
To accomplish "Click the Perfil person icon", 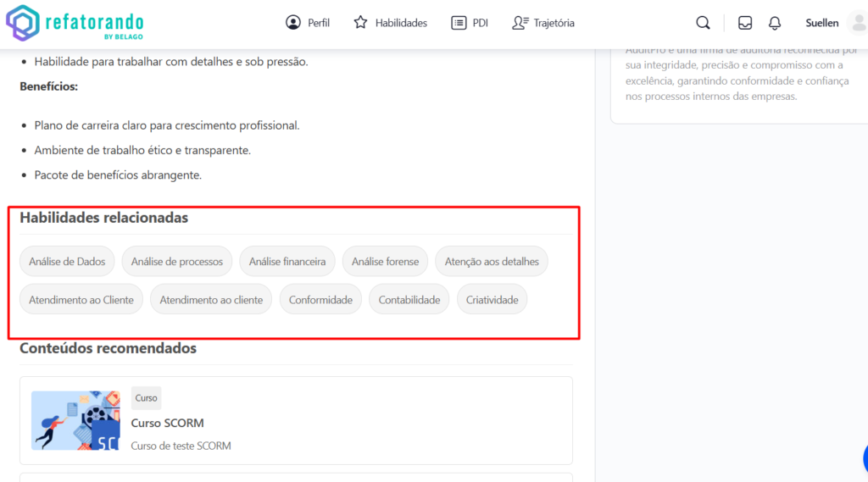I will (293, 23).
